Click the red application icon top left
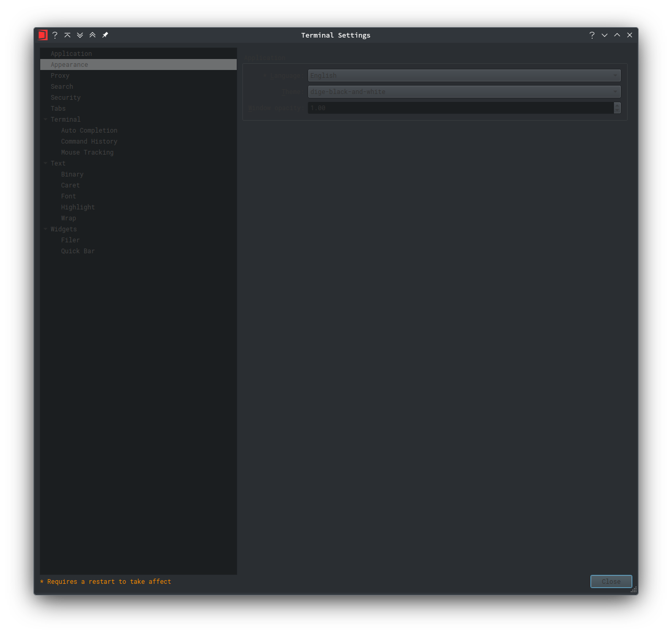Image resolution: width=672 pixels, height=635 pixels. (x=42, y=35)
